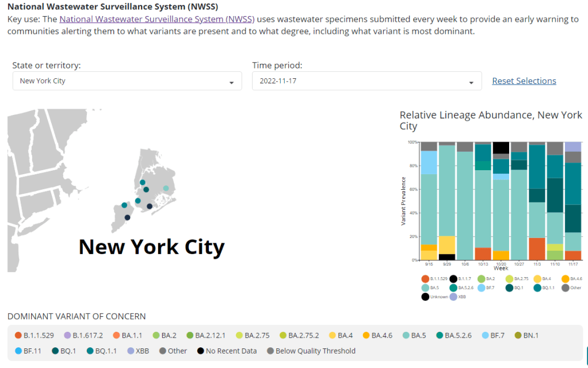Click the purple XBB segment of 11/17 bar
The image size is (588, 368).
(572, 147)
